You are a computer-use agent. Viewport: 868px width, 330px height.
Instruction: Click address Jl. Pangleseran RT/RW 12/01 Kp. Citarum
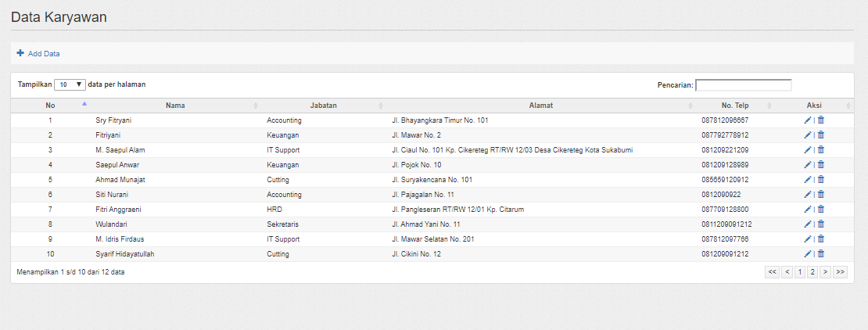pos(457,210)
